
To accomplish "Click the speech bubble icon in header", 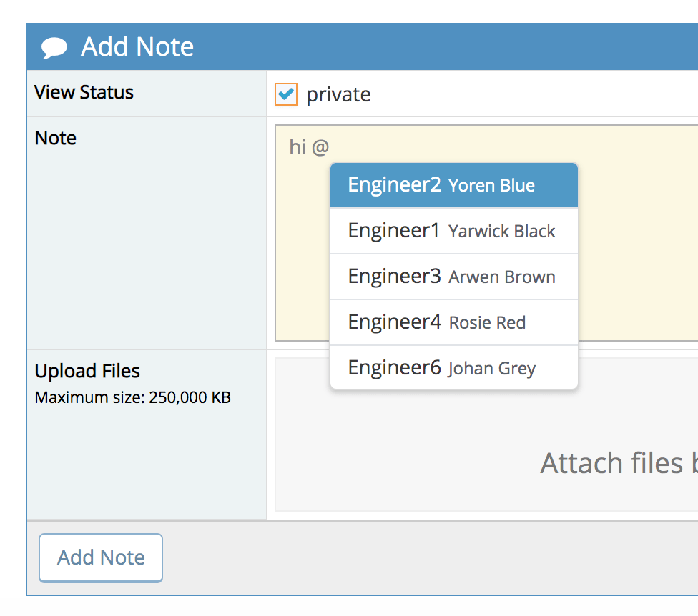I will click(54, 48).
